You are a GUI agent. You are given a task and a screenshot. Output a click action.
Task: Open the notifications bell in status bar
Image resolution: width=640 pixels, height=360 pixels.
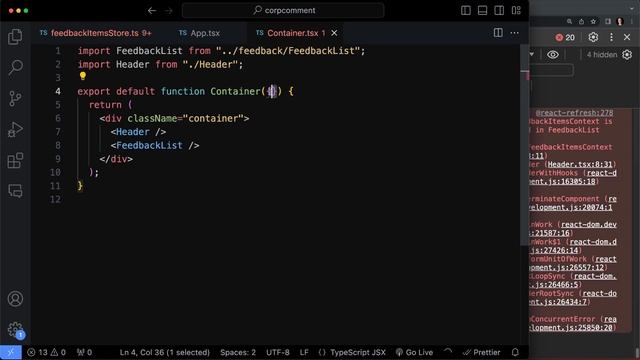515,352
